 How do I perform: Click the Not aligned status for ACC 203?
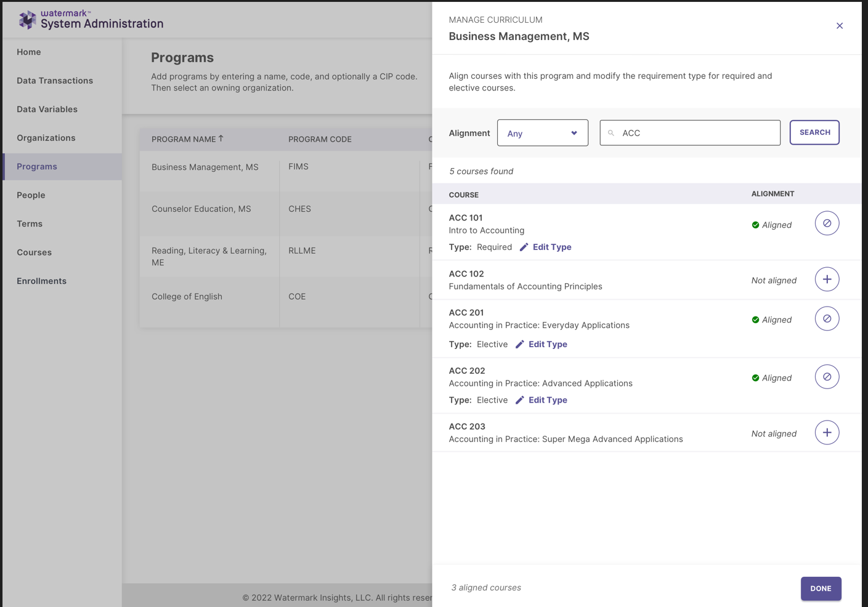coord(774,433)
